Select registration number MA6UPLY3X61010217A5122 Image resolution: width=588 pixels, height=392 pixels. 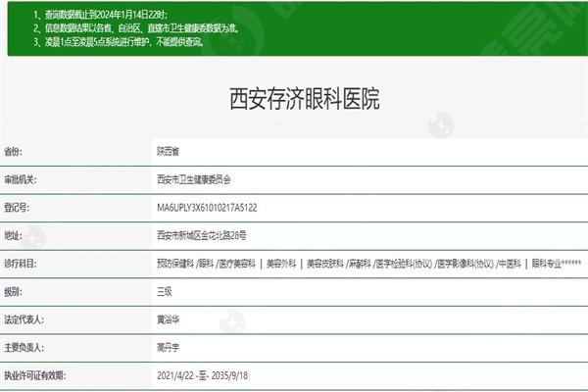click(x=207, y=208)
